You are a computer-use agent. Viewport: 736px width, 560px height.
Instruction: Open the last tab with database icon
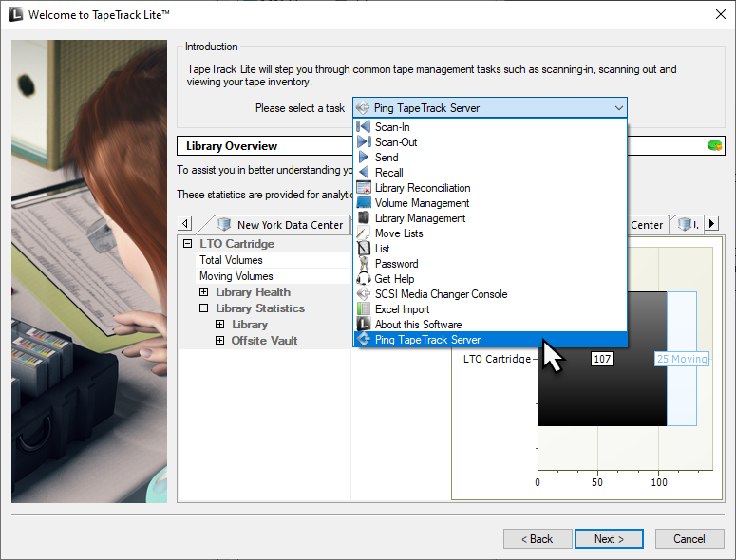point(688,224)
